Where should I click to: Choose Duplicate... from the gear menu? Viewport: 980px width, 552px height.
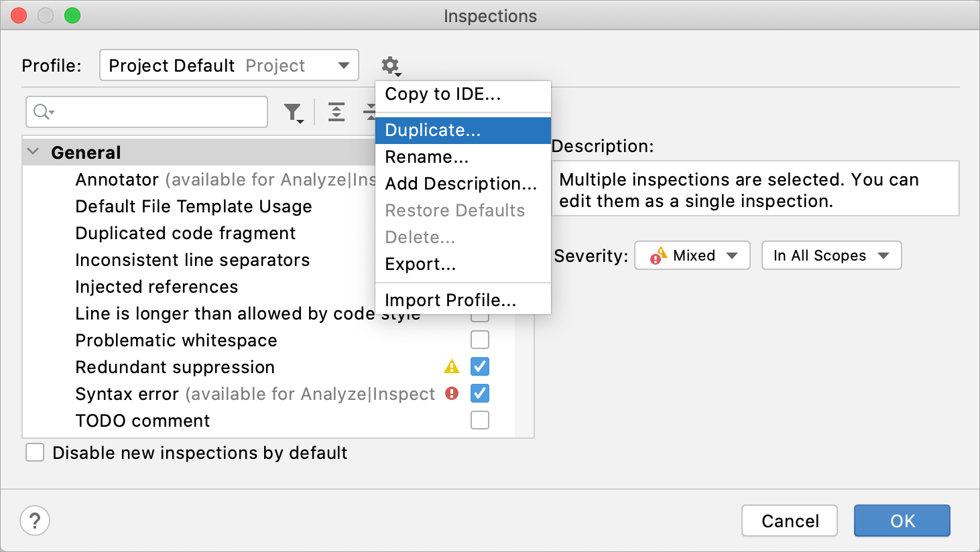(x=463, y=130)
